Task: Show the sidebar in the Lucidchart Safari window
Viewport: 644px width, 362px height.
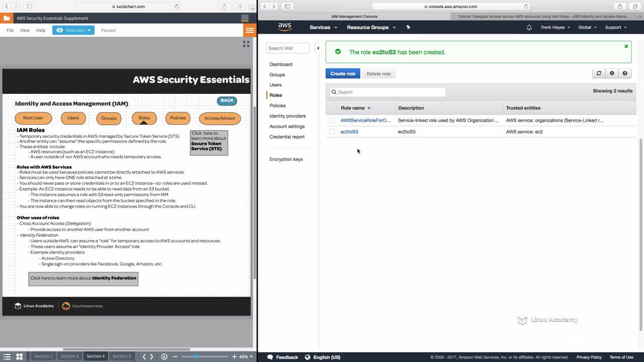Action: (x=29, y=7)
